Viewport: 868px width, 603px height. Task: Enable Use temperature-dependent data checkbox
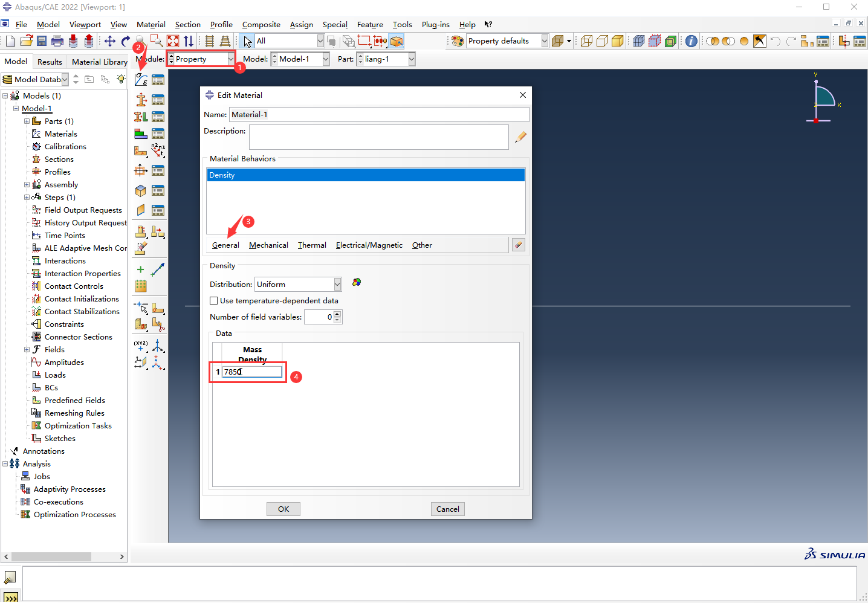[214, 301]
